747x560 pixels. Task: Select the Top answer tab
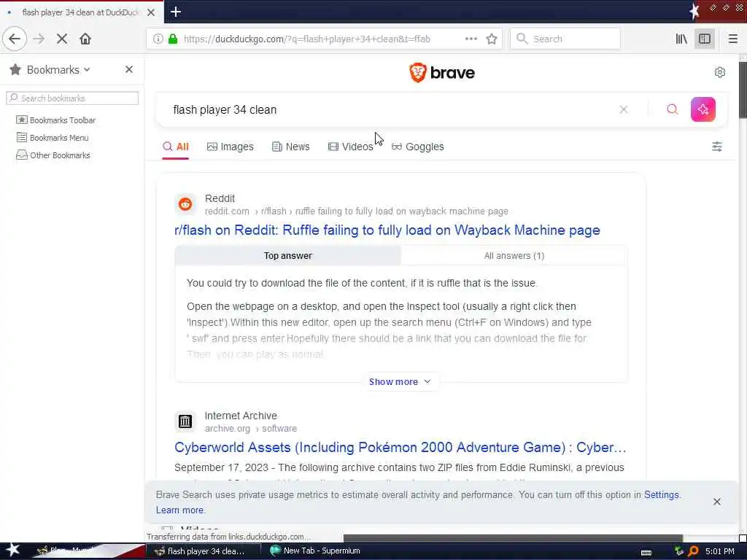click(287, 256)
